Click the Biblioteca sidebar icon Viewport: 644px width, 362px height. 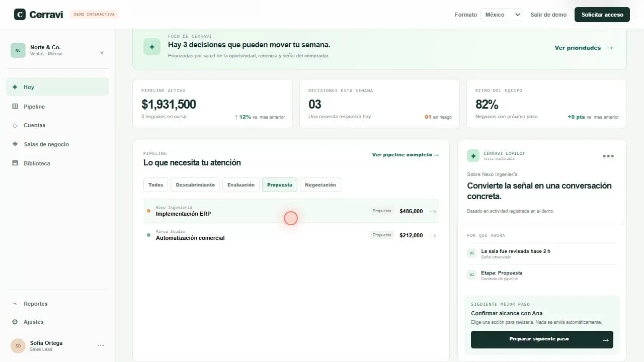tap(15, 163)
